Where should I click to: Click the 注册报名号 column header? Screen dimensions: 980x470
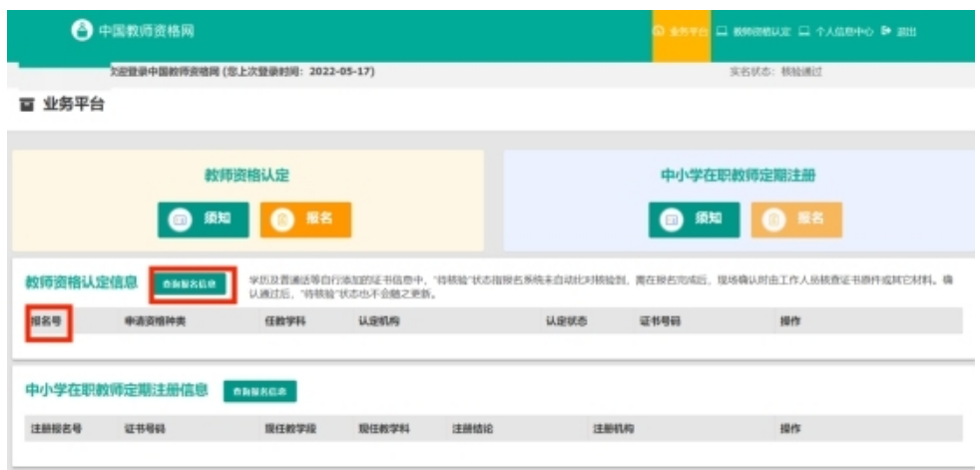point(54,428)
